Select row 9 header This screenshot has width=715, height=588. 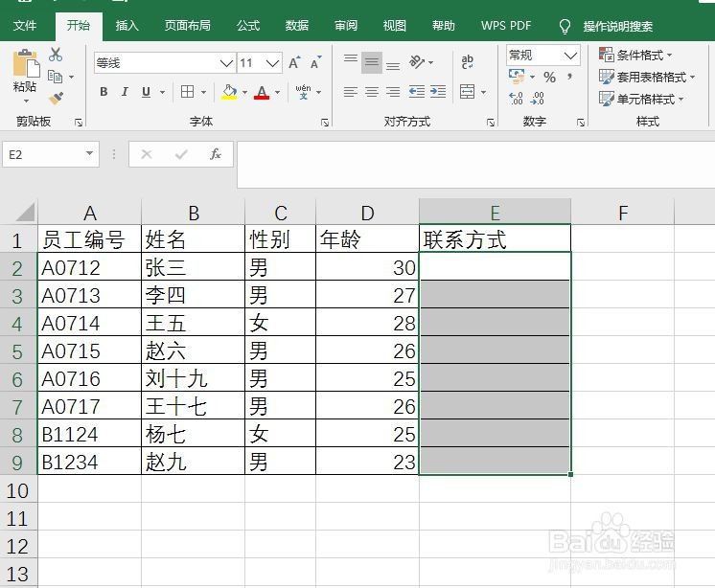point(18,463)
